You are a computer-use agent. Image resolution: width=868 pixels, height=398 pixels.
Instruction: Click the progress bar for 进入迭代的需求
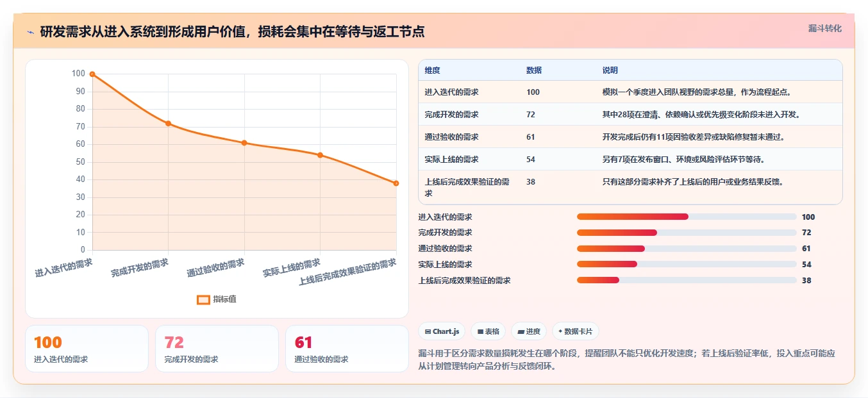tap(687, 217)
